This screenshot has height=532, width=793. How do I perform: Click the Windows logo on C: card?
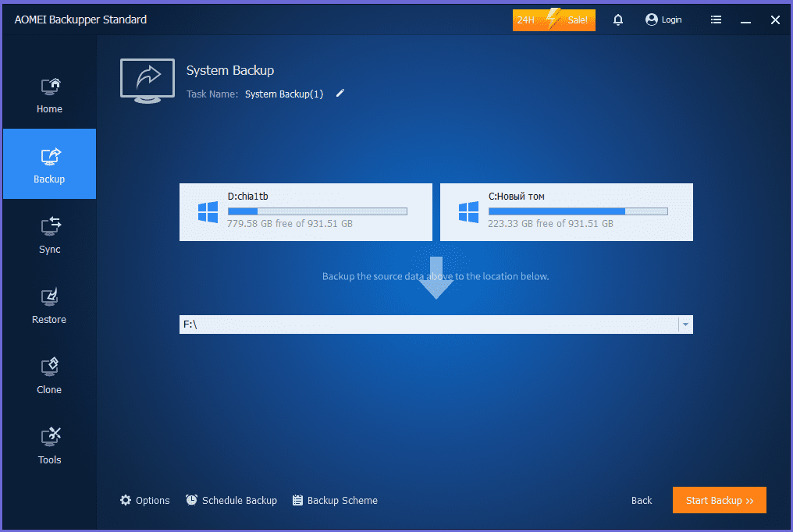pos(468,212)
